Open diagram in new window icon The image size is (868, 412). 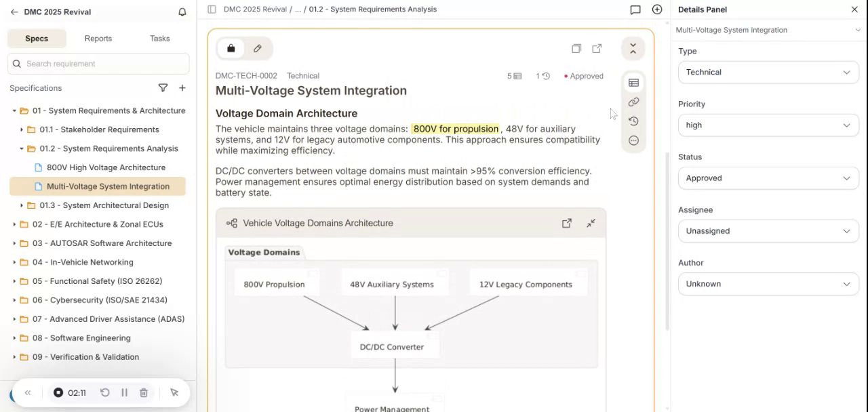(x=567, y=223)
